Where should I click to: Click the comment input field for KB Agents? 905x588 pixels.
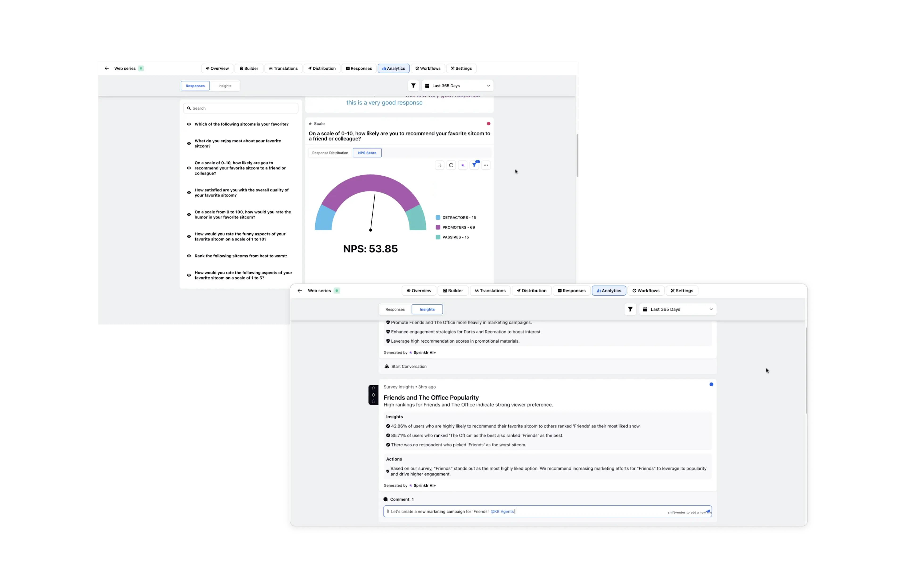tap(546, 511)
